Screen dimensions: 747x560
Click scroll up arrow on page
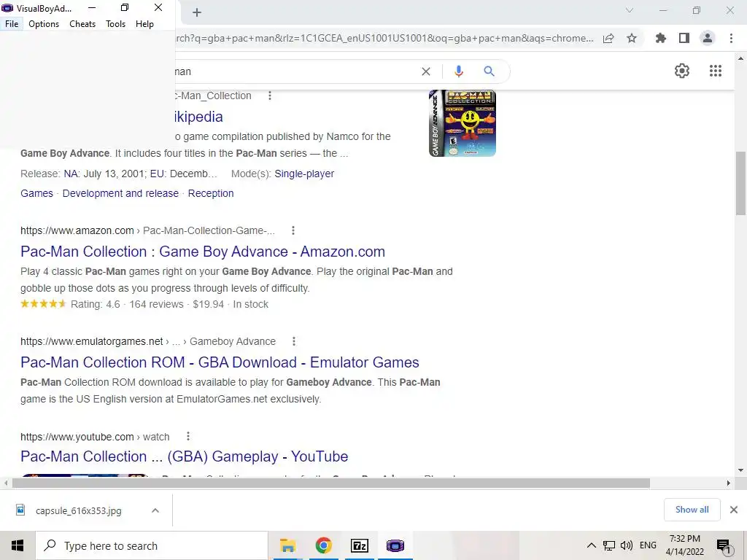[x=740, y=58]
